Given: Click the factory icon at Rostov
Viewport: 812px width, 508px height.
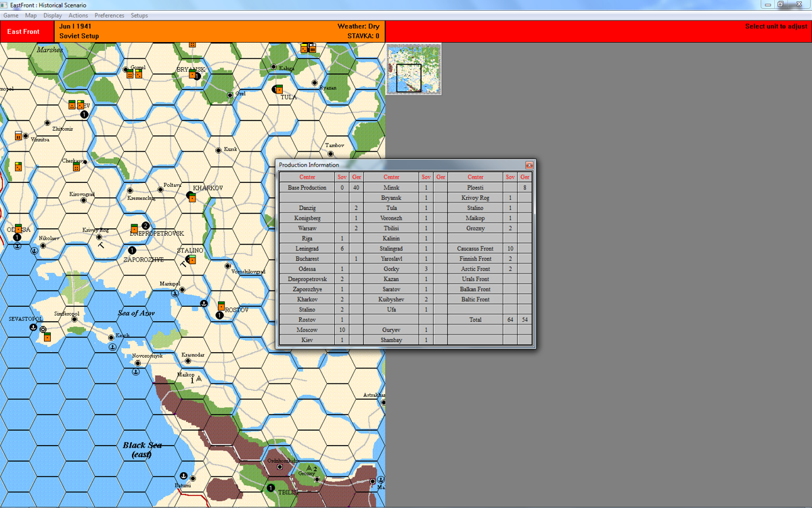Looking at the screenshot, I should coord(222,305).
